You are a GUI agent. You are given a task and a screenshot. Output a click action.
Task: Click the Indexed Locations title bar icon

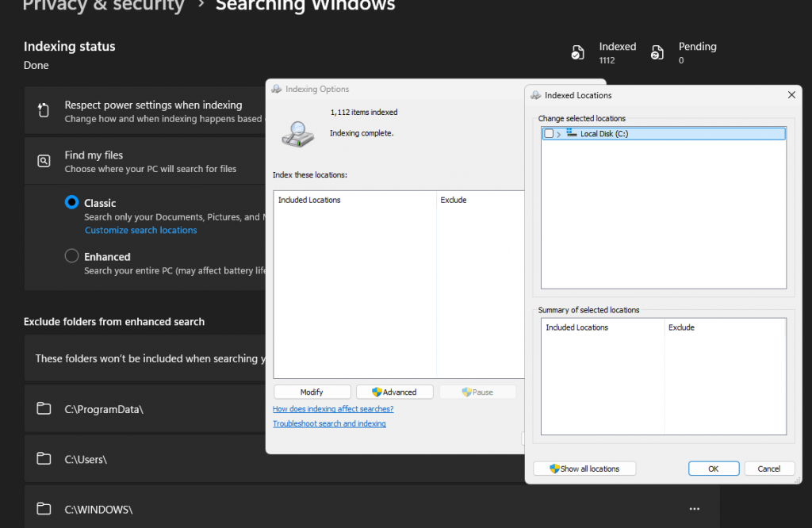[x=536, y=95]
